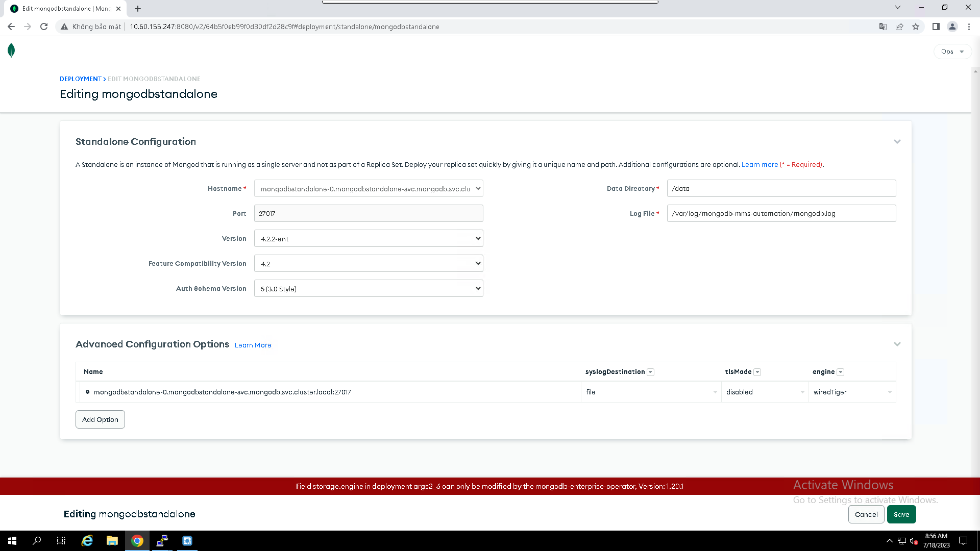980x551 pixels.
Task: Open File Explorer from taskbar
Action: 112,541
